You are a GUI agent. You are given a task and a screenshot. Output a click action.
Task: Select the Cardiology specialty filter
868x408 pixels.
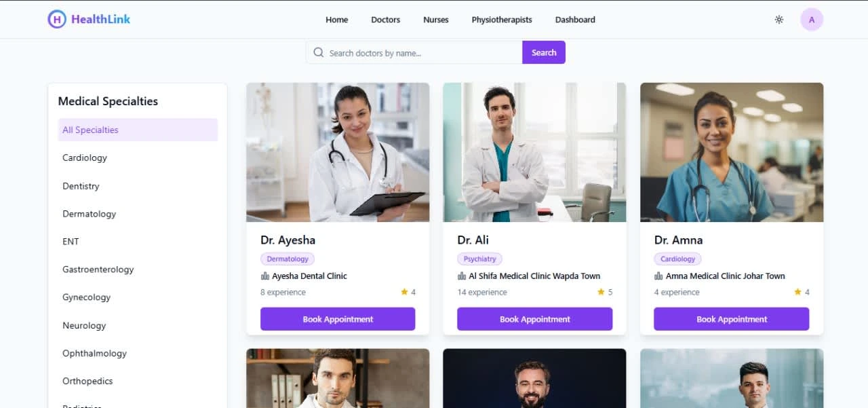click(138, 157)
